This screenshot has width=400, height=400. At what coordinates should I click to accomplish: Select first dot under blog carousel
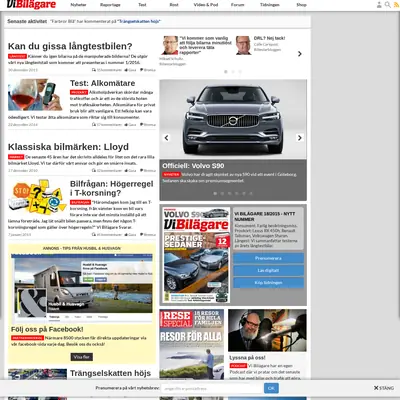click(226, 72)
